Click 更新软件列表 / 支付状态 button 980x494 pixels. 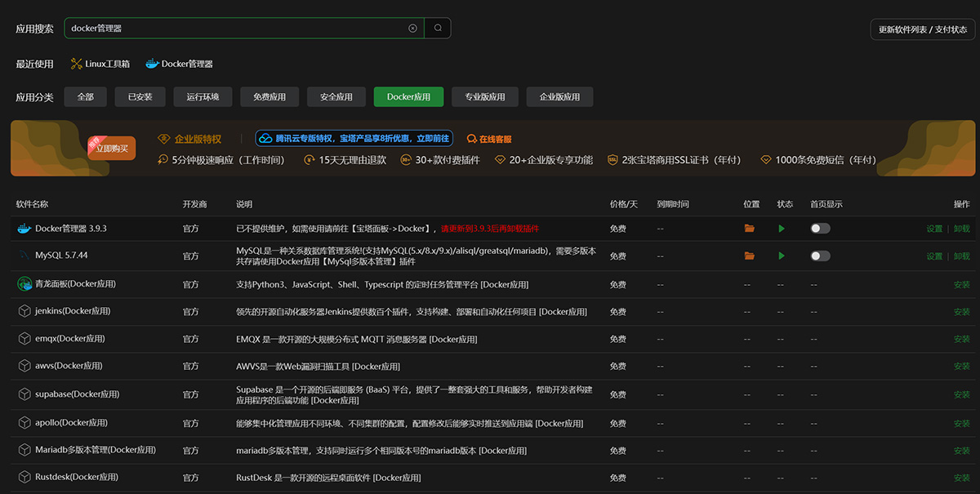pyautogui.click(x=922, y=29)
